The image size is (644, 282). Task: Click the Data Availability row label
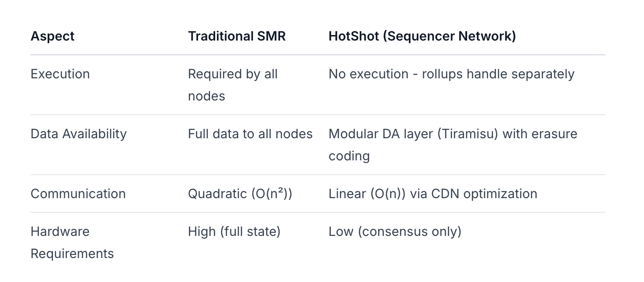click(78, 134)
